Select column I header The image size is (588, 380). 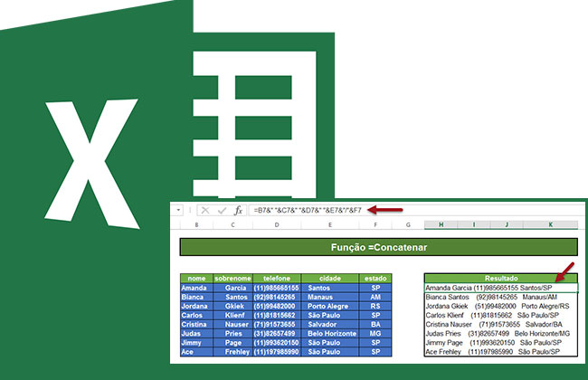point(474,224)
